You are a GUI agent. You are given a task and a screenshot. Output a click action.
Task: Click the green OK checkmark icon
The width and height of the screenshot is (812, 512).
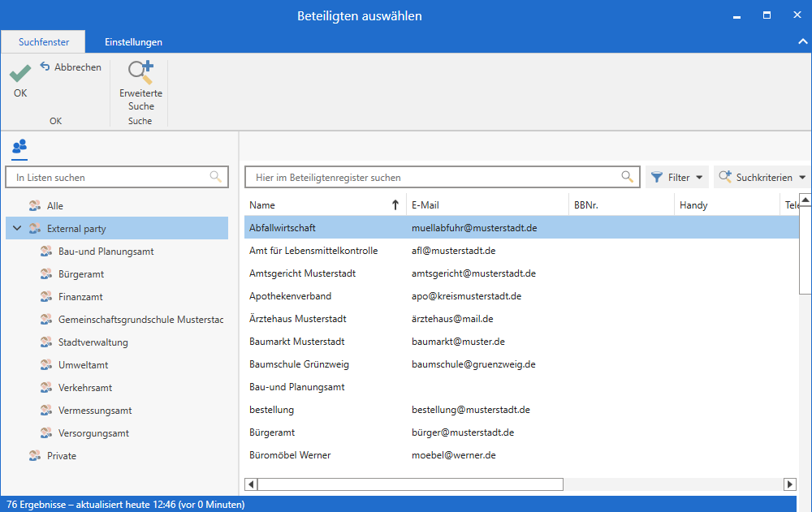pos(20,74)
